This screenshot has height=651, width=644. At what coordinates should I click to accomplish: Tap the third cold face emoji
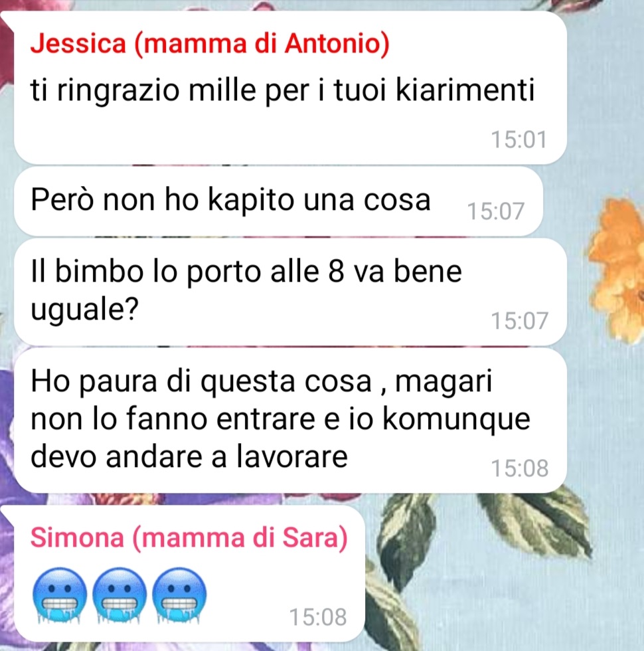[x=179, y=595]
